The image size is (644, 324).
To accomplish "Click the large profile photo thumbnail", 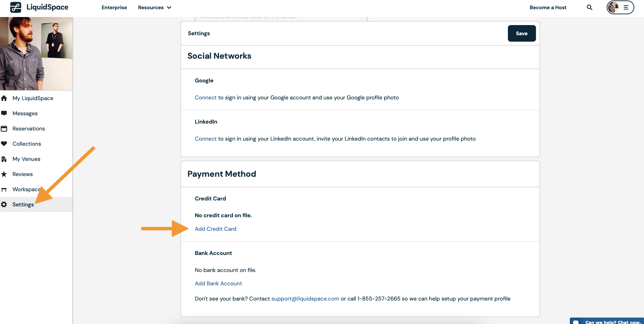I will [36, 54].
